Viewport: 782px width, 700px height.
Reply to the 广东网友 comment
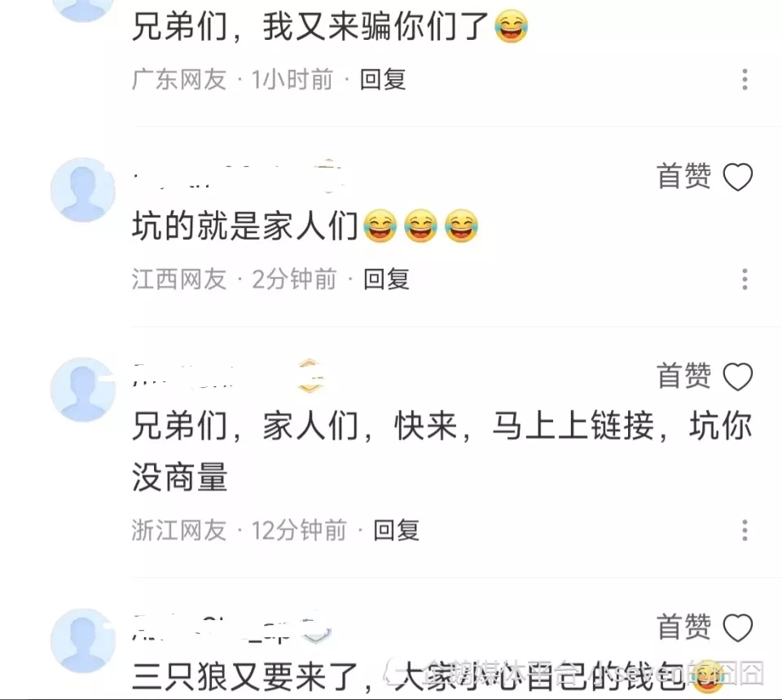[x=383, y=80]
